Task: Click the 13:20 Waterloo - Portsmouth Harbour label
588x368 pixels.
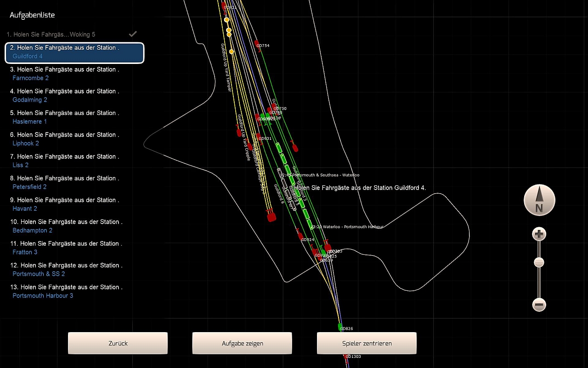Action: 347,227
